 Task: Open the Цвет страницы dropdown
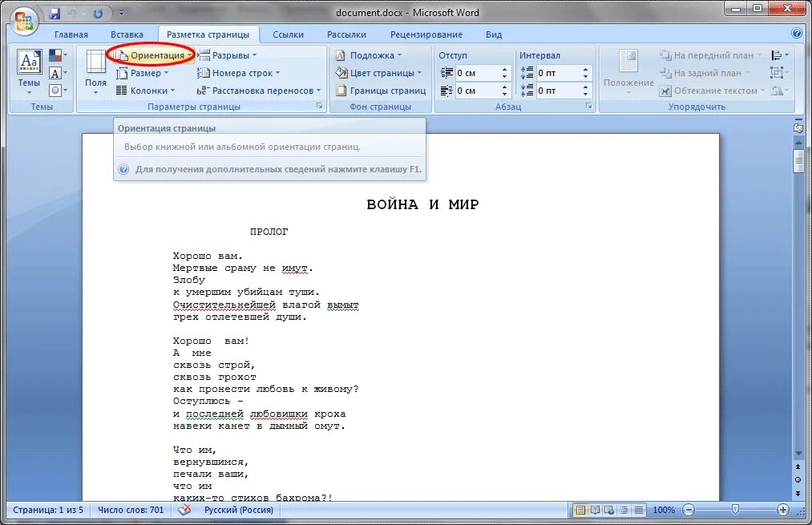click(x=378, y=73)
